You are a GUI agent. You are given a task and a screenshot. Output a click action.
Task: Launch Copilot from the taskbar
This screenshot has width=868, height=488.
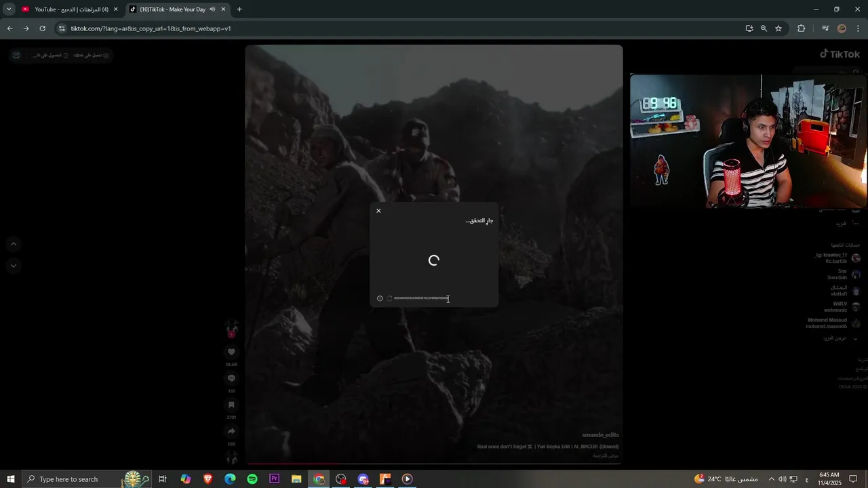pos(185,479)
